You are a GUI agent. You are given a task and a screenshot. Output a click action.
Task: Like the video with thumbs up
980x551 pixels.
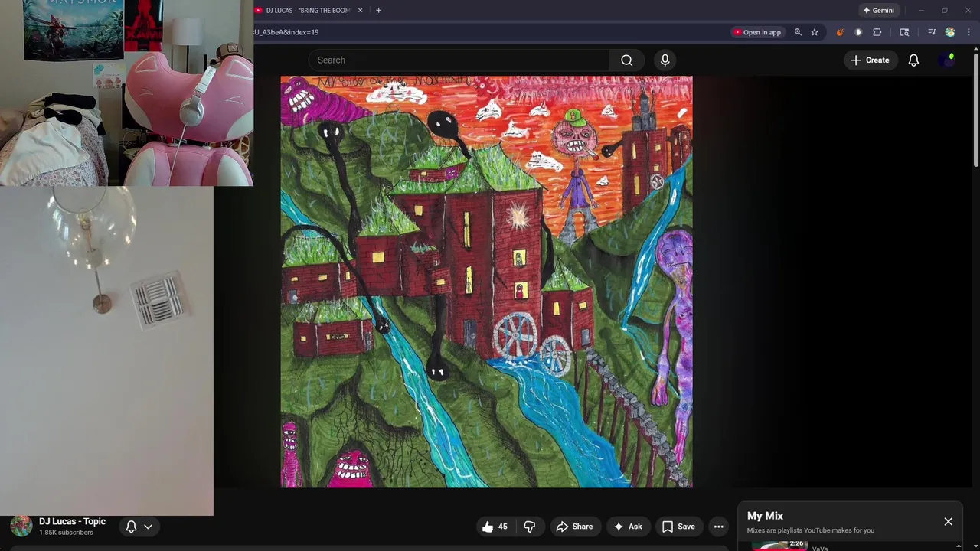(495, 527)
